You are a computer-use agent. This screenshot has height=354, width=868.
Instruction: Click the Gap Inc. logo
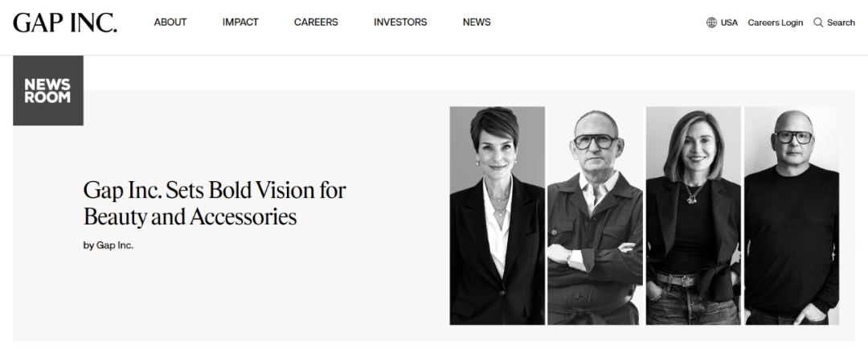(x=64, y=22)
